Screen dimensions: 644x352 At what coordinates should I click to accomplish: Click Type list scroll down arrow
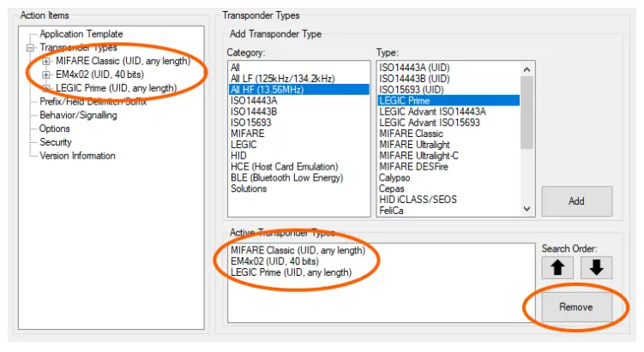pos(527,209)
